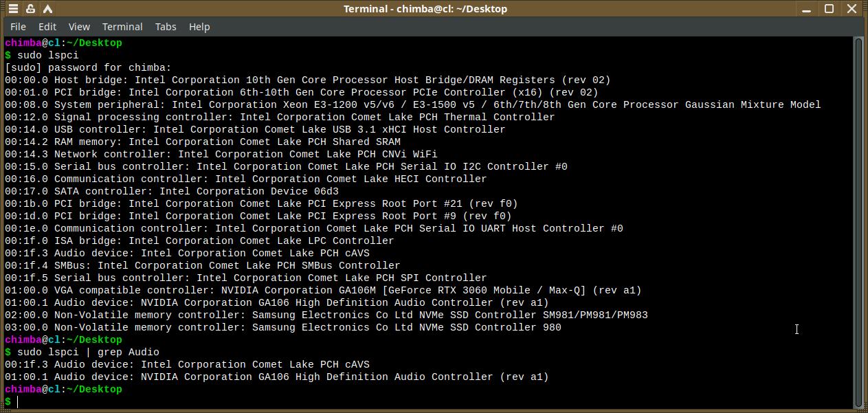Viewport: 868px width, 413px height.
Task: Click the Comet Lake PCH CNVi WiFi line
Action: tap(221, 154)
